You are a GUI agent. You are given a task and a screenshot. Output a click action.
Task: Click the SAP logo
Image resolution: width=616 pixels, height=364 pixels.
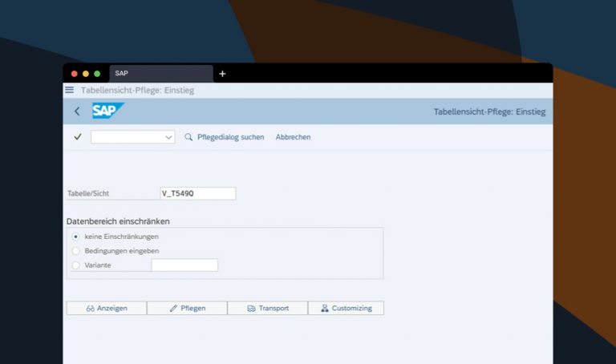coord(108,111)
